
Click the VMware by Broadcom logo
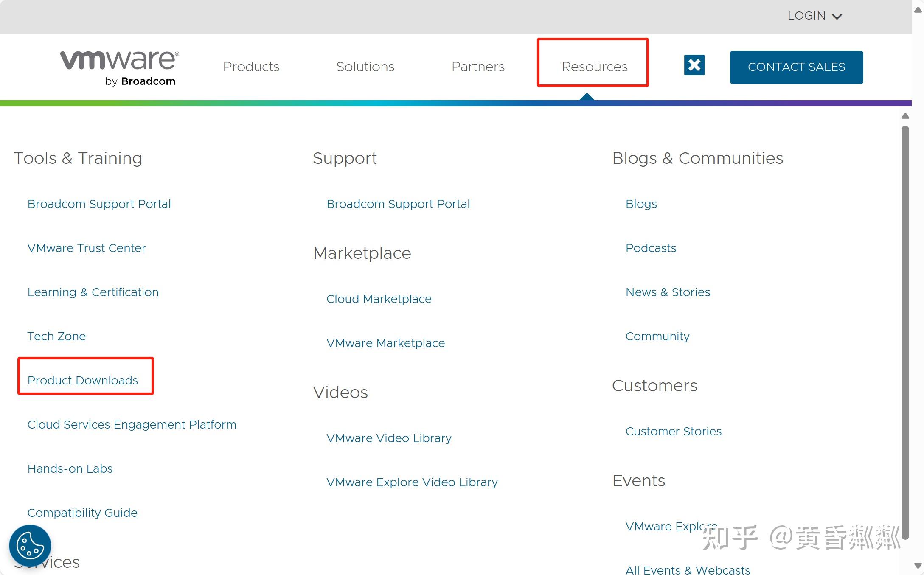[x=118, y=67]
